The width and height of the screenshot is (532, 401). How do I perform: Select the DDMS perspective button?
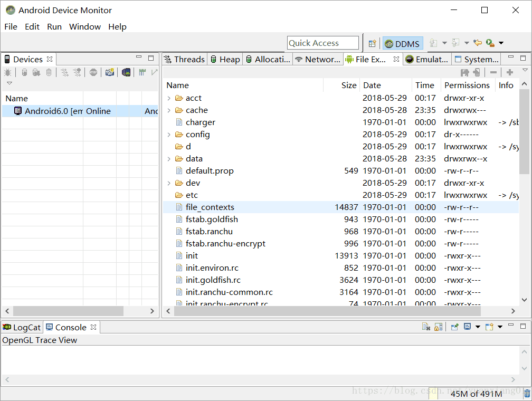[x=403, y=44]
